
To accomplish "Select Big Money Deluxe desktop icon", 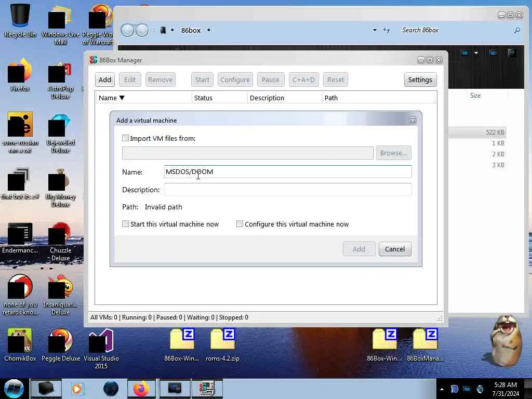I will [60, 188].
